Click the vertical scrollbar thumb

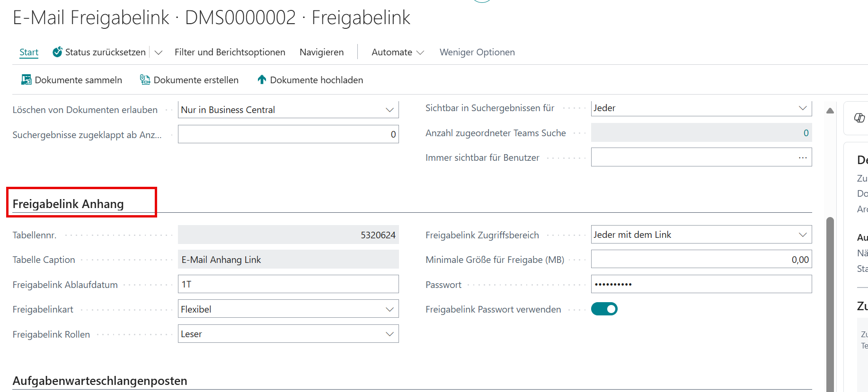pos(830,304)
